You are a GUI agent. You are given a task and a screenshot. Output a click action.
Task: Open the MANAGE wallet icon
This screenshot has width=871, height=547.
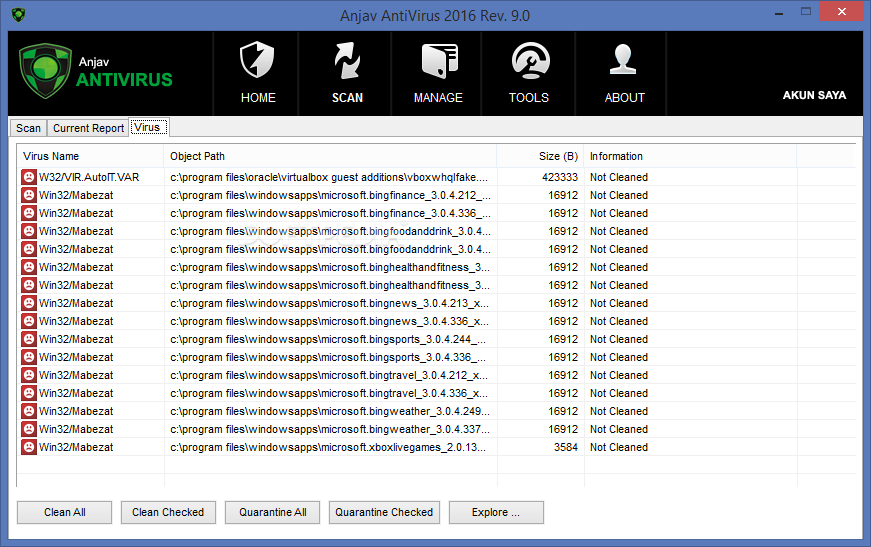pos(439,61)
